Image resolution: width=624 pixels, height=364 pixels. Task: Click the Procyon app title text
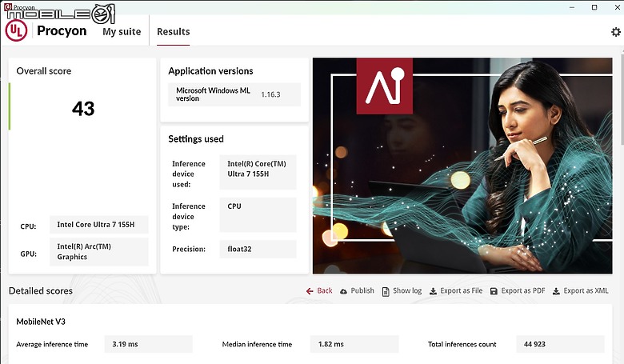click(62, 30)
